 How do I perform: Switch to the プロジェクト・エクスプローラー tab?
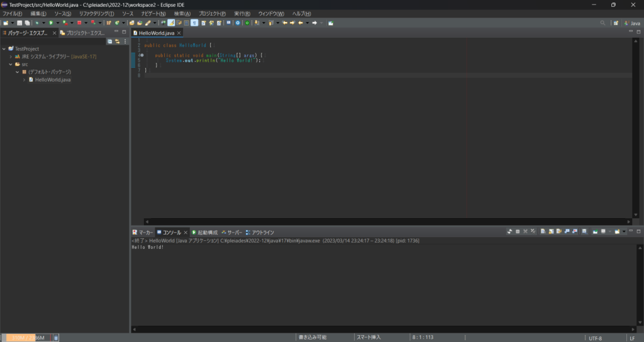(x=84, y=33)
